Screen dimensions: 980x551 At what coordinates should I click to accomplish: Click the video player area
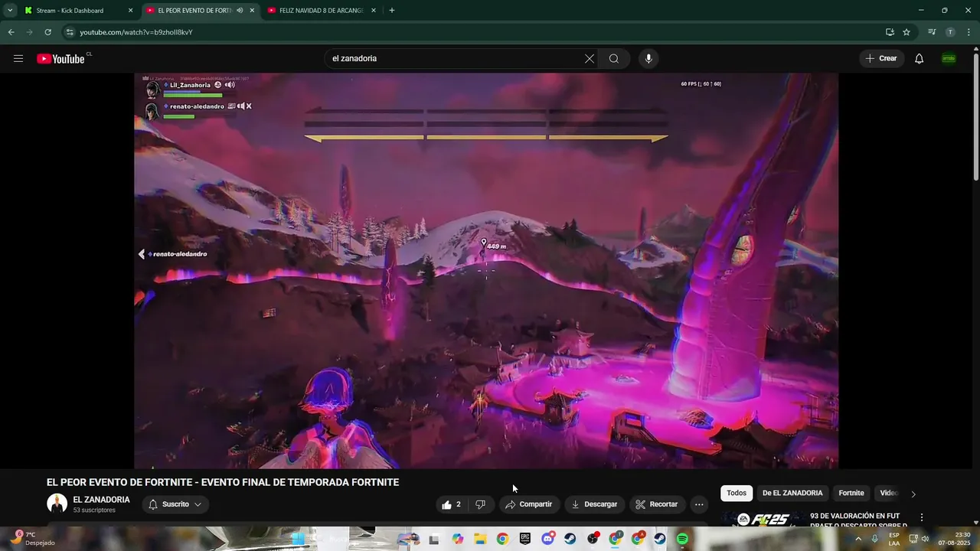click(486, 270)
